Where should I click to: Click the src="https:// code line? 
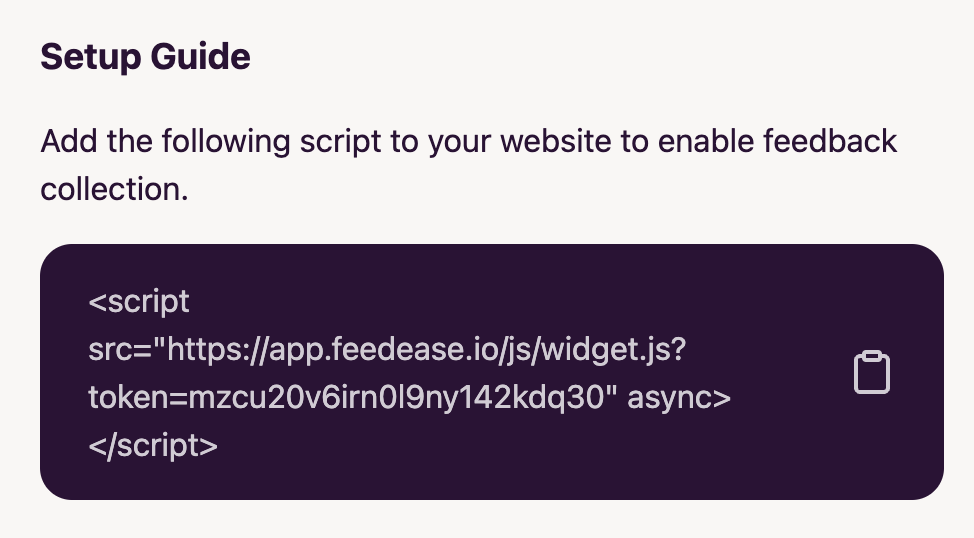(387, 350)
